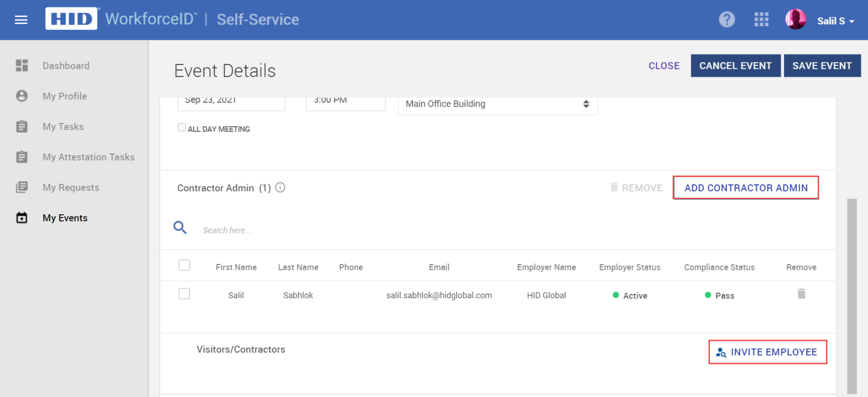Select My Events in sidebar
Screen dimensions: 868x397
point(65,218)
